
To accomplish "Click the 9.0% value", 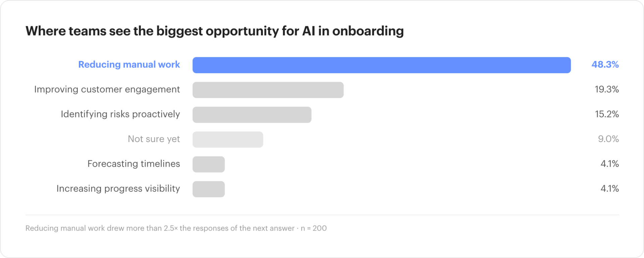I will pos(608,139).
